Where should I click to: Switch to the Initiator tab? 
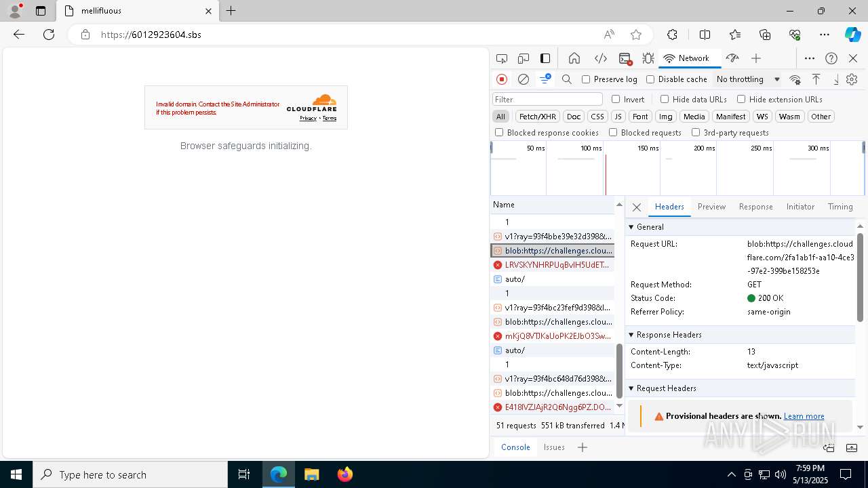[800, 207]
